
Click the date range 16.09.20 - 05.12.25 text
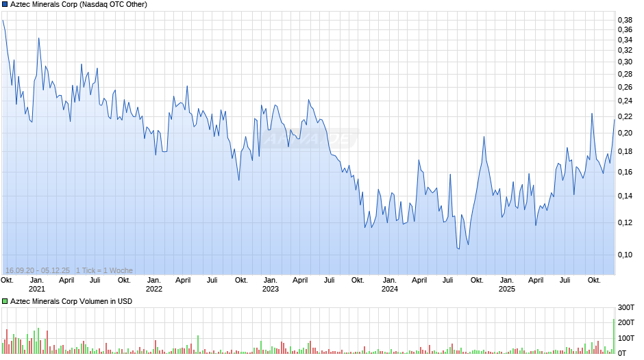tap(38, 270)
